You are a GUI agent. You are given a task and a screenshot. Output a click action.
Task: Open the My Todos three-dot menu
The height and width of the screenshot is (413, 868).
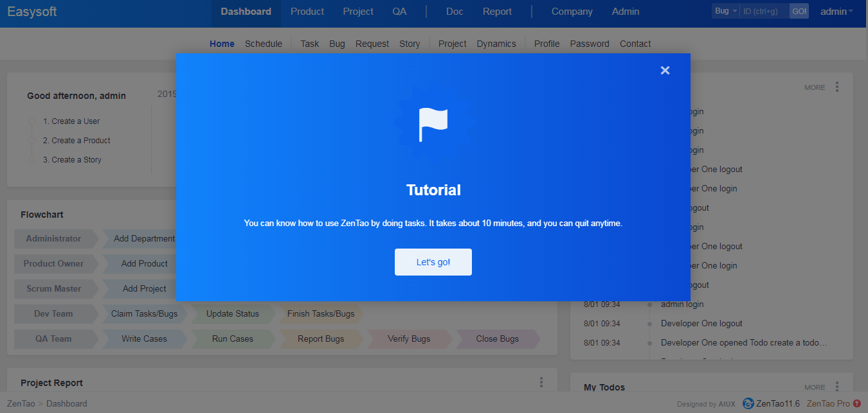point(836,387)
